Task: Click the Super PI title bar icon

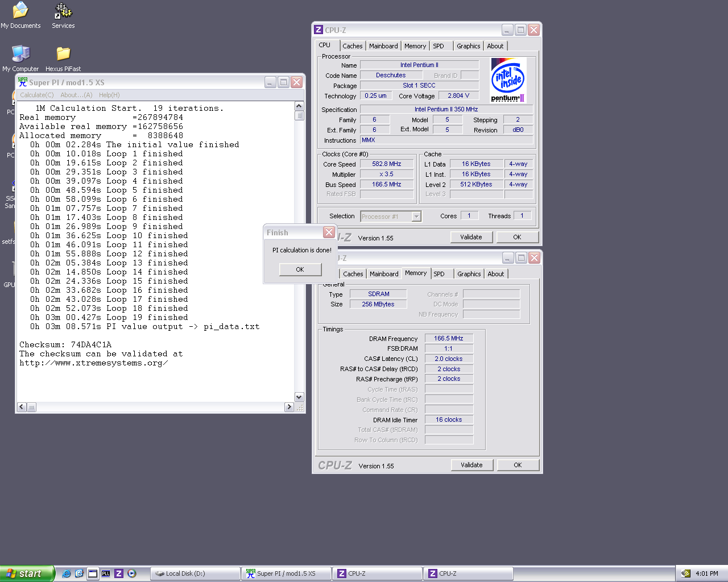Action: click(x=23, y=82)
